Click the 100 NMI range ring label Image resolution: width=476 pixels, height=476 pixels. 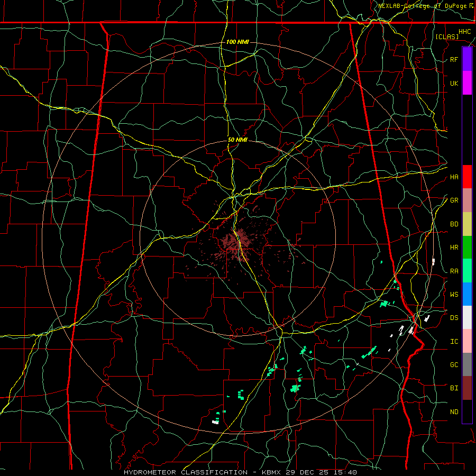pyautogui.click(x=237, y=42)
